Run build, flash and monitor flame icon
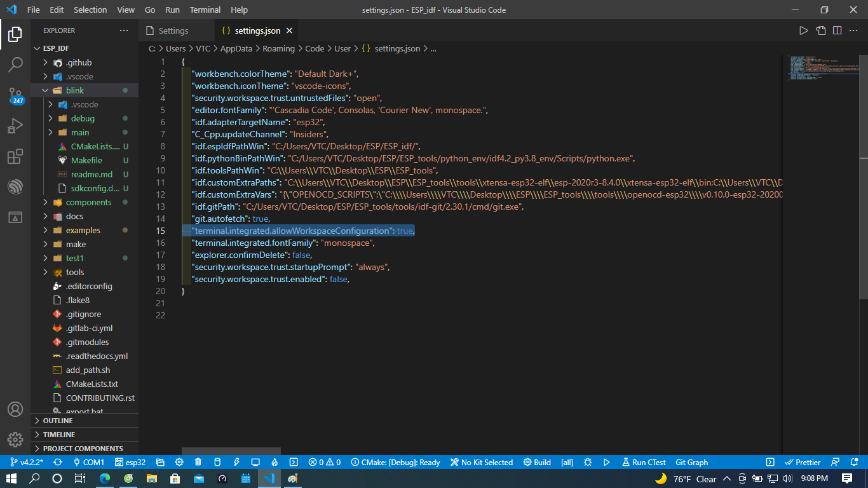This screenshot has width=868, height=488. tap(275, 462)
